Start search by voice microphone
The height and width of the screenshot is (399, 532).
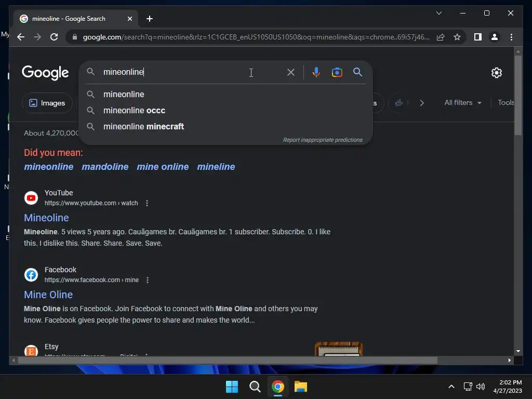(316, 72)
